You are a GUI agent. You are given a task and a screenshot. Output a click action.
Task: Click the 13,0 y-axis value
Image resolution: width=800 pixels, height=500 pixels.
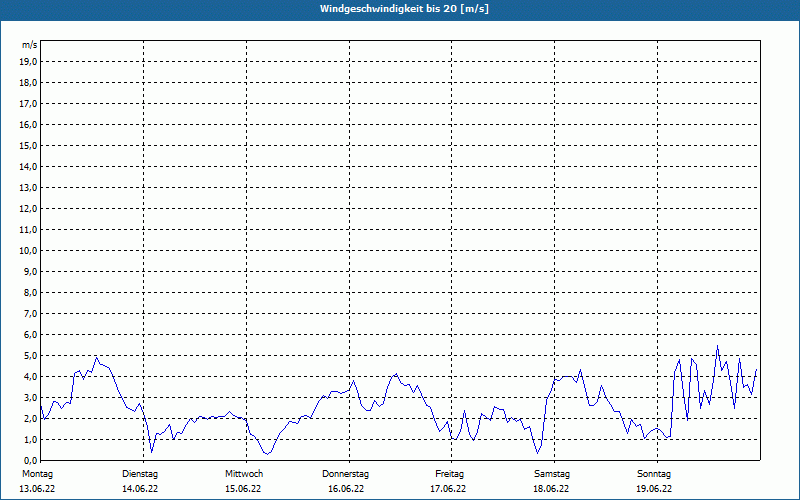[28, 187]
